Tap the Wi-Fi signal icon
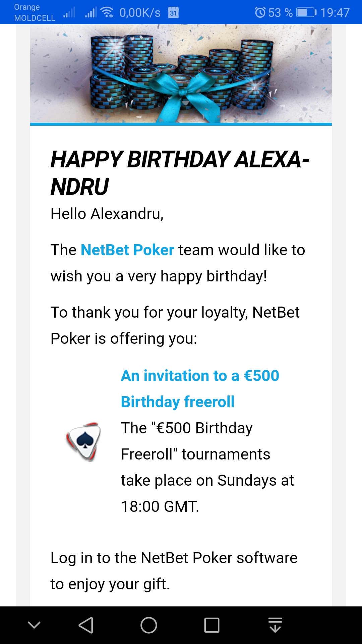362x644 pixels. point(107,12)
